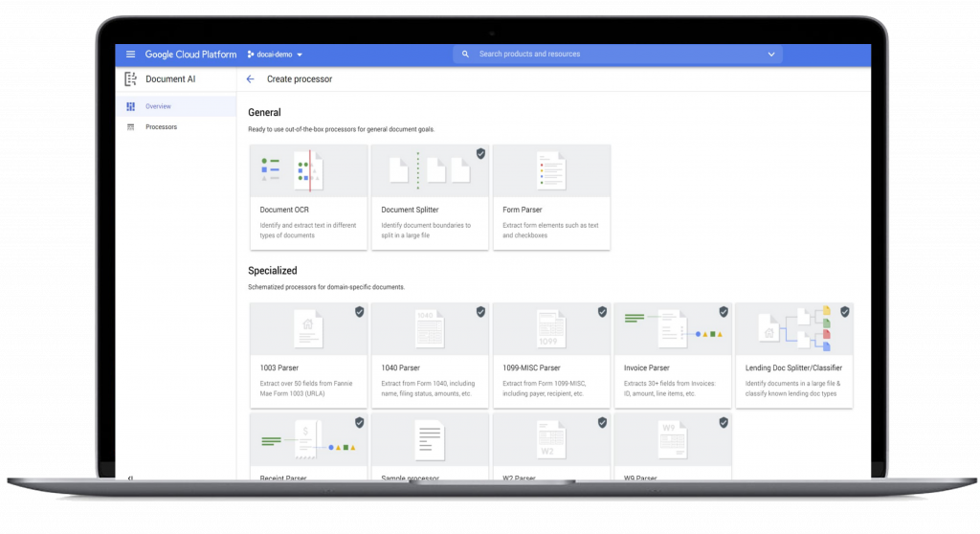Click the W9 Parser form icon
The height and width of the screenshot is (534, 980).
point(672,439)
